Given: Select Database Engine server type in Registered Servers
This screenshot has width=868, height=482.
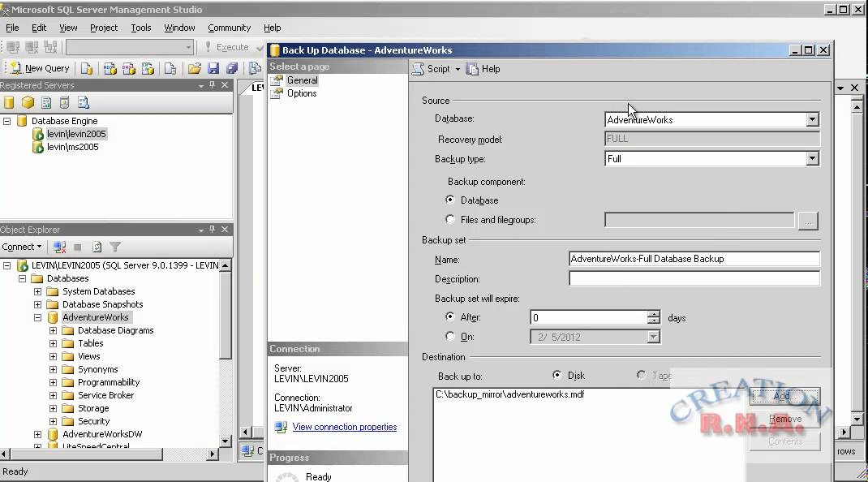Looking at the screenshot, I should 9,102.
